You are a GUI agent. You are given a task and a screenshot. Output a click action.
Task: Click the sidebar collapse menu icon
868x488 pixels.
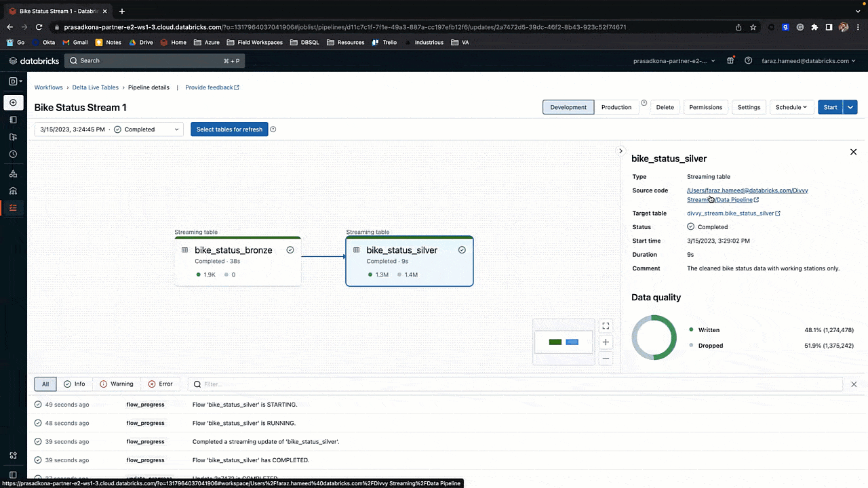click(x=13, y=475)
